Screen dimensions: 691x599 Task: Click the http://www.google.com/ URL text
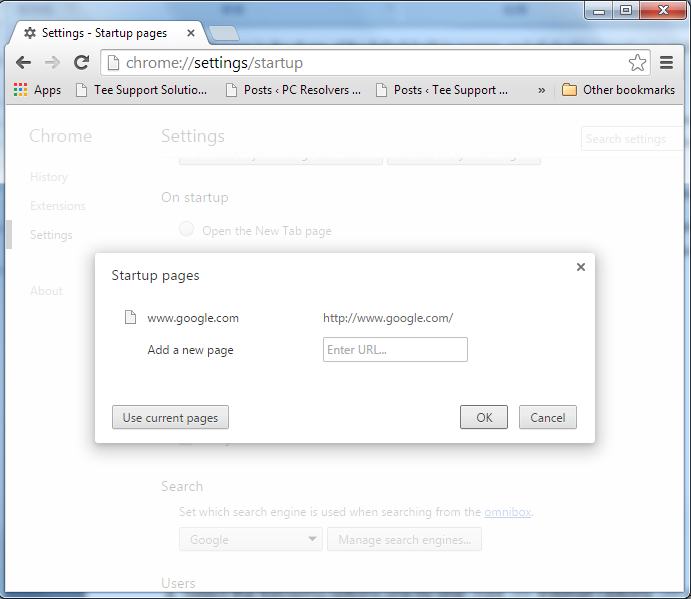coord(388,318)
